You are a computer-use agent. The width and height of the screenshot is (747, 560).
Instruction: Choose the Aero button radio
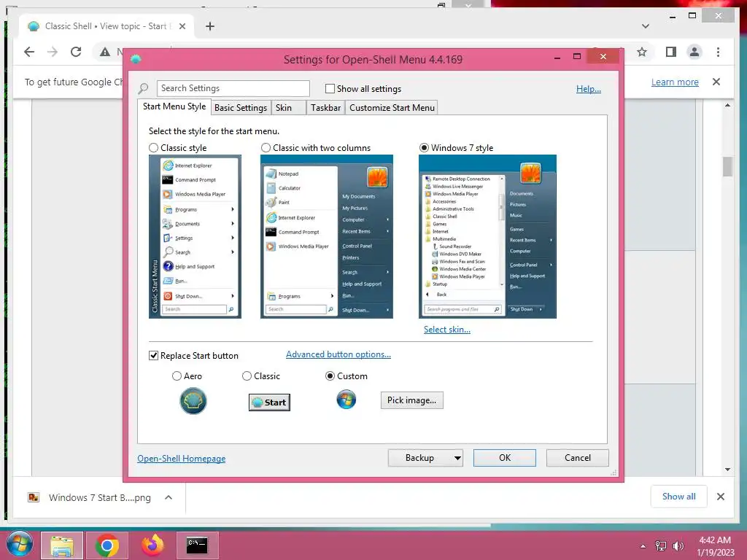click(177, 376)
